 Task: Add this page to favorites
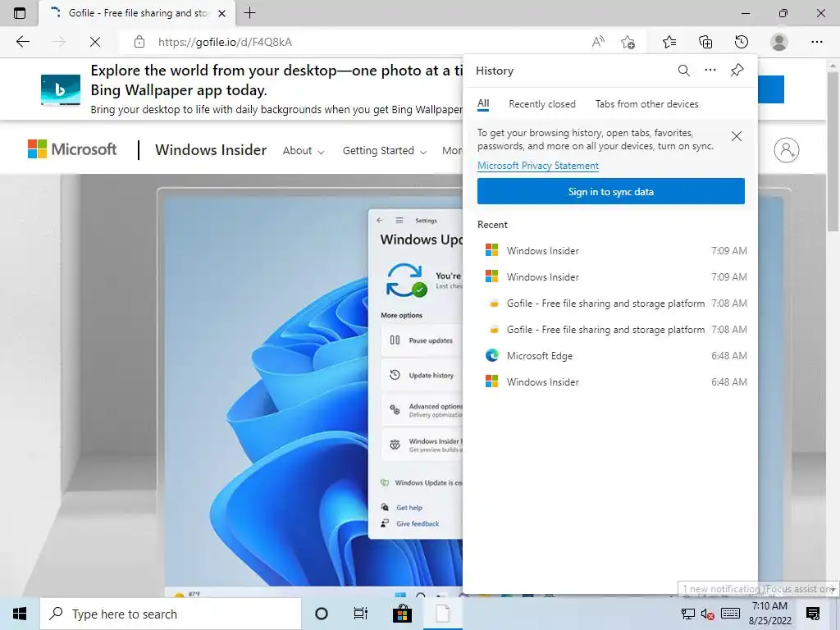[628, 42]
